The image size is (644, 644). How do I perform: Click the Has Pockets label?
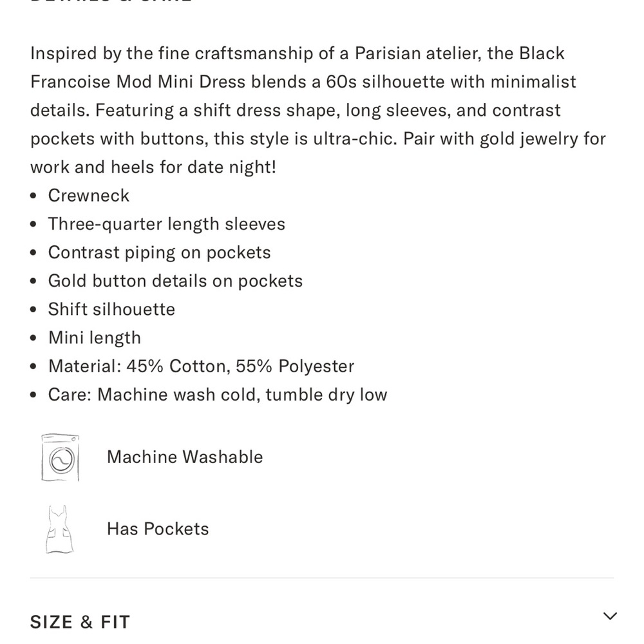point(158,529)
